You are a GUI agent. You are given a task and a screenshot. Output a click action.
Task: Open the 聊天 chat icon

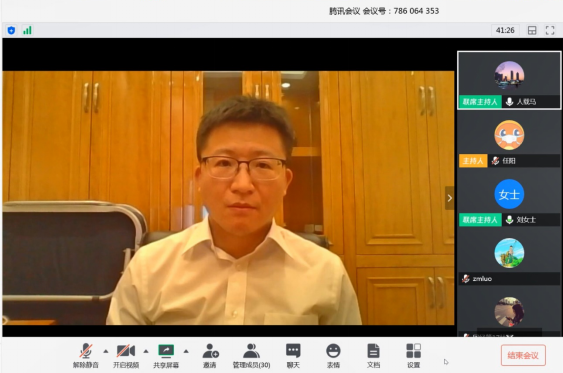point(293,355)
